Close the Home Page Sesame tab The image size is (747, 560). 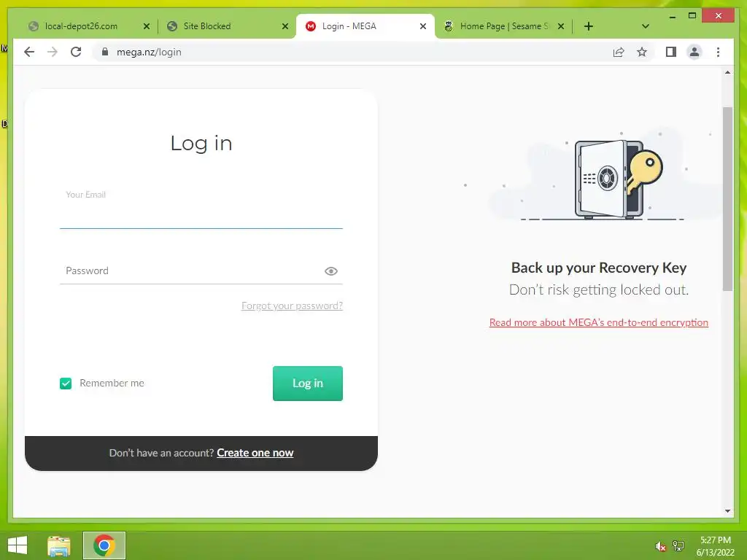(561, 26)
